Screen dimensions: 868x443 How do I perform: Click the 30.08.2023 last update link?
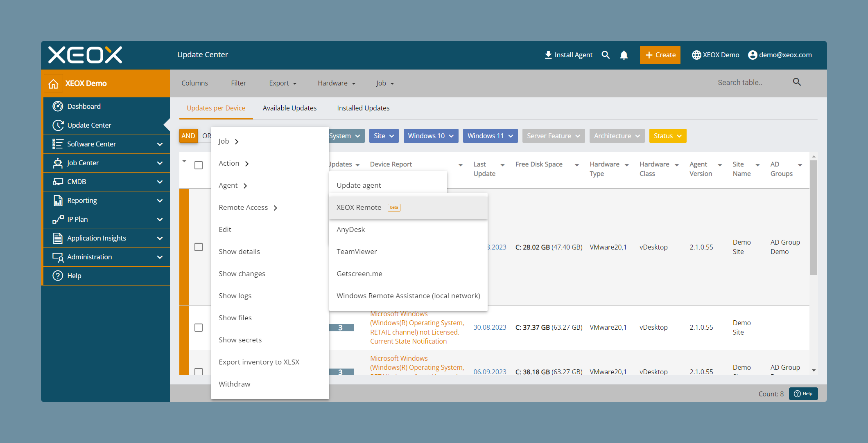490,327
